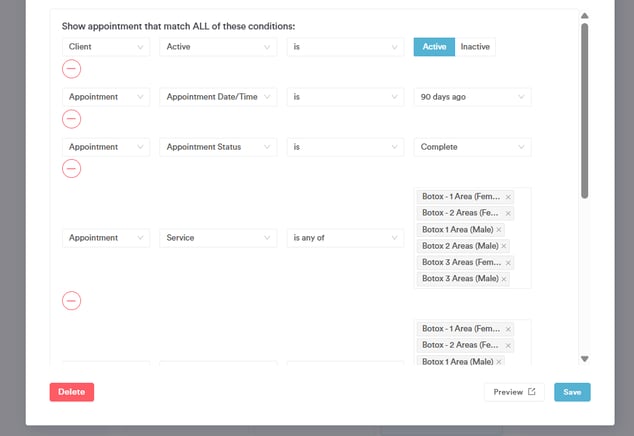Remove Botox 1 Area (Male) tag

click(x=499, y=230)
